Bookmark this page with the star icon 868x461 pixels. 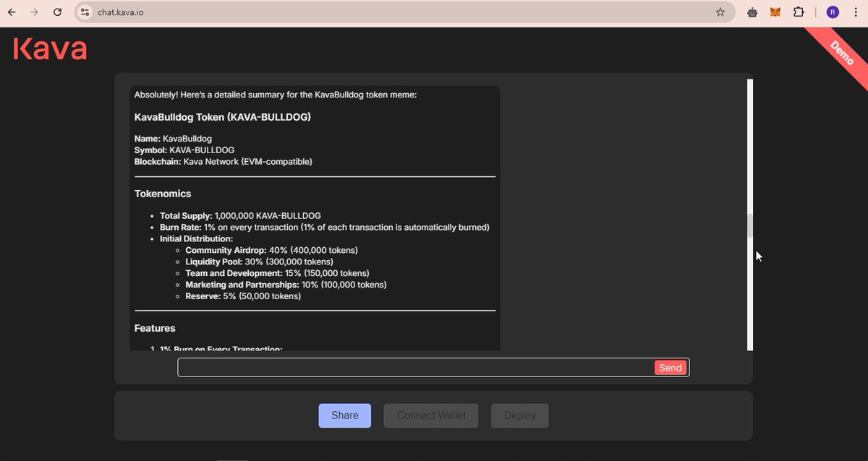coord(720,12)
